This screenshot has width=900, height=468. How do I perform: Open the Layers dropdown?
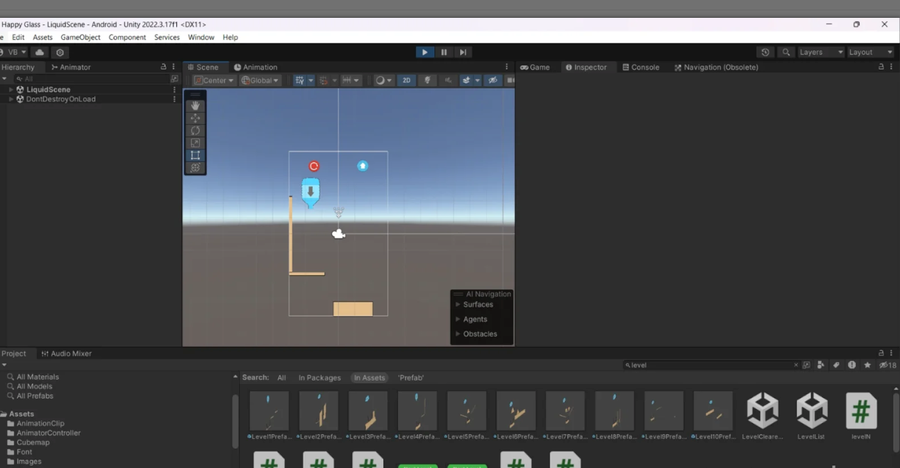821,52
